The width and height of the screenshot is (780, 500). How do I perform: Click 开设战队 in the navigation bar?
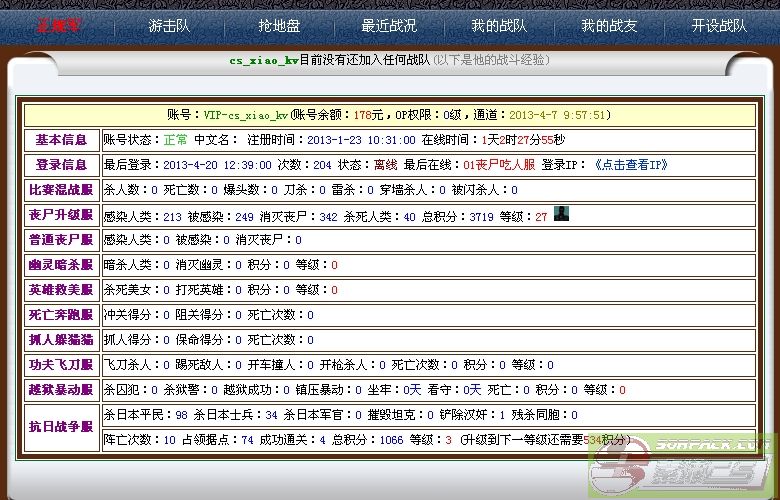(x=719, y=26)
